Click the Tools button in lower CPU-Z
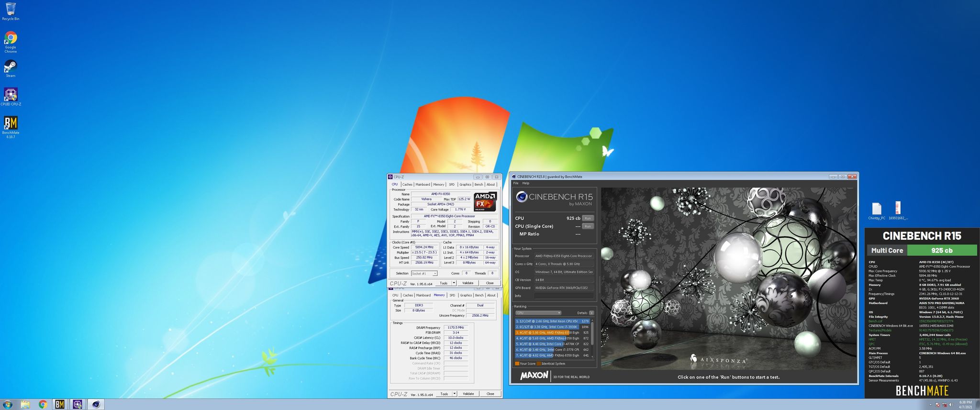 tap(444, 394)
